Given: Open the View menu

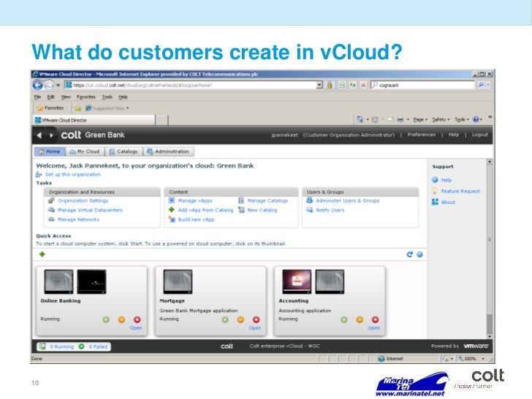Looking at the screenshot, I should [66, 97].
